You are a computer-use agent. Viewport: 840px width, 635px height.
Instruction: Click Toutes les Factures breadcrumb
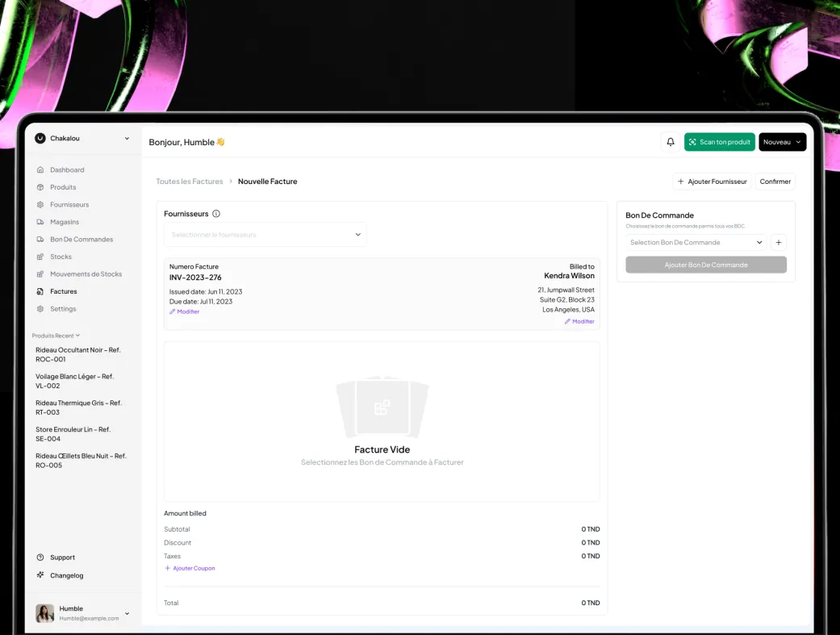tap(190, 182)
